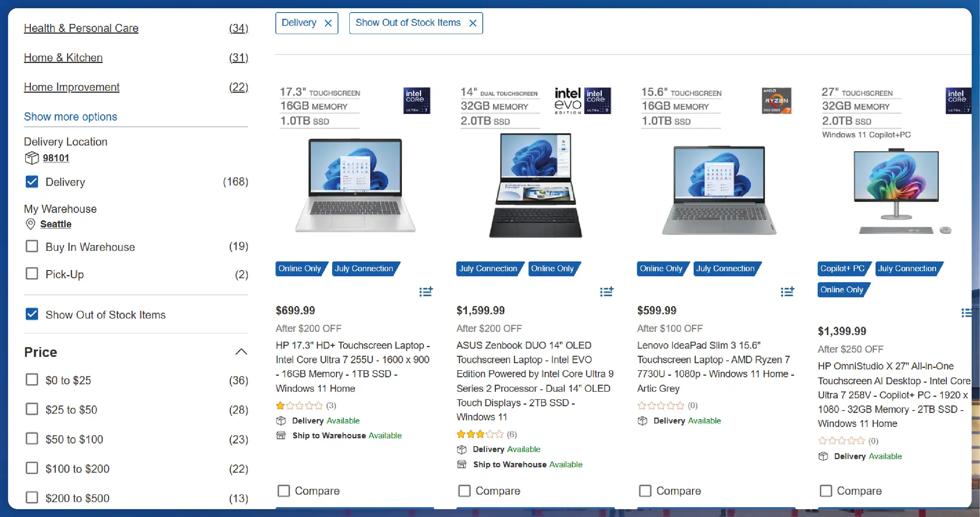Enable the Buy In Warehouse checkbox
The width and height of the screenshot is (980, 517).
pyautogui.click(x=32, y=247)
